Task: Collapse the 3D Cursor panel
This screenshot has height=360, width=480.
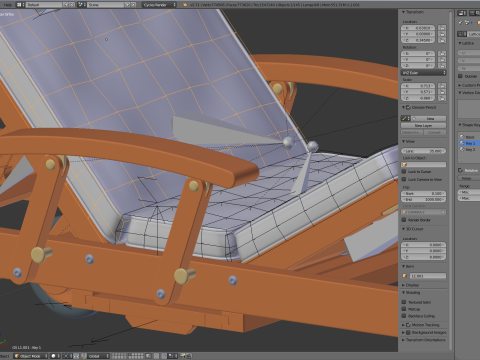Action: click(403, 229)
